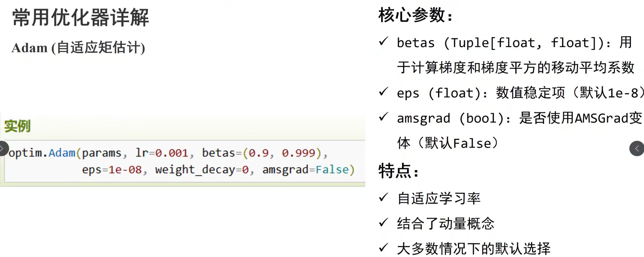This screenshot has height=257, width=644.
Task: Click the 常用优化器详解 slide title
Action: [x=81, y=18]
